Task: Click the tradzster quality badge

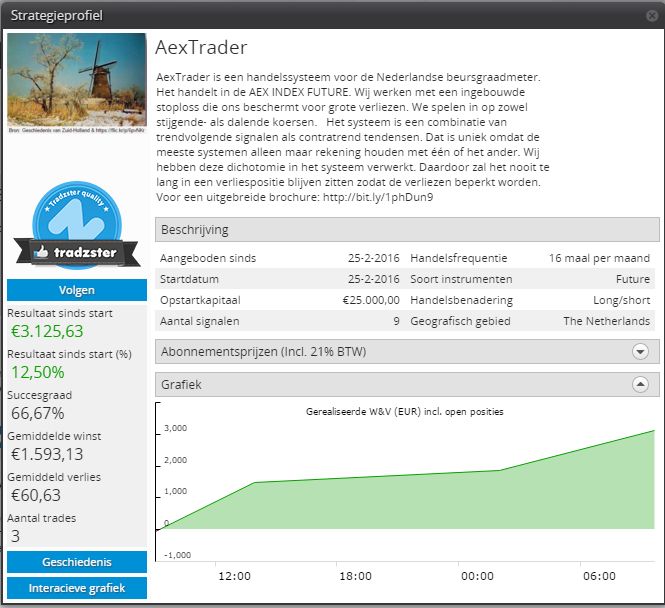Action: coord(77,225)
